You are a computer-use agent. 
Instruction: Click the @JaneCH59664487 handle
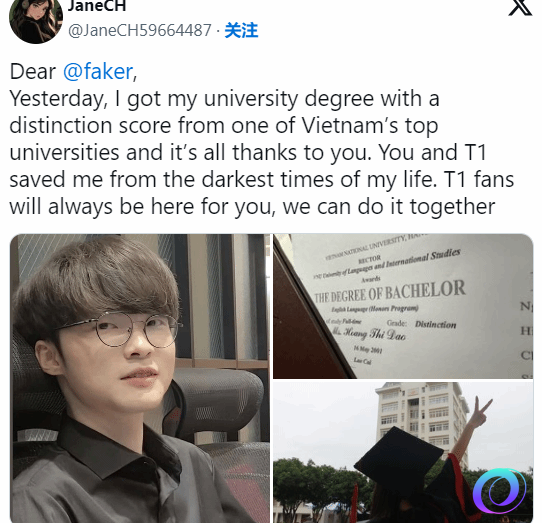pyautogui.click(x=140, y=30)
